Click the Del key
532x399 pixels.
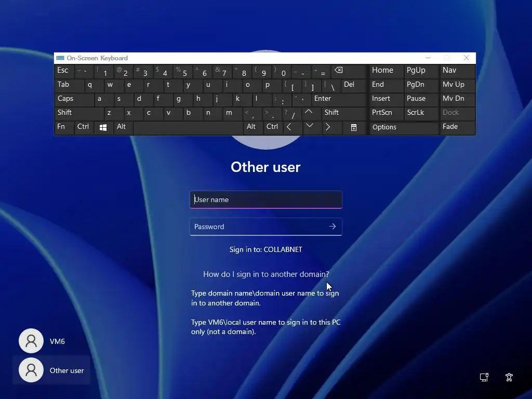pyautogui.click(x=354, y=85)
